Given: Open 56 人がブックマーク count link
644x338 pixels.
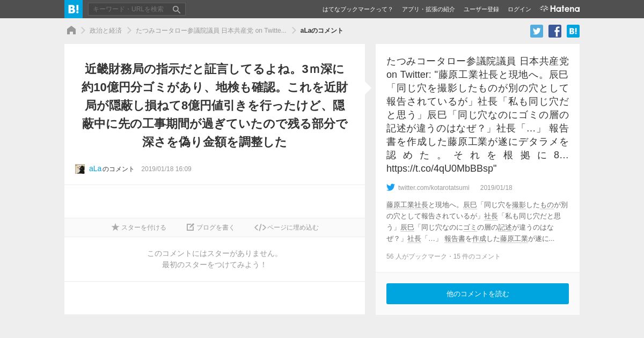Looking at the screenshot, I should coord(416,256).
